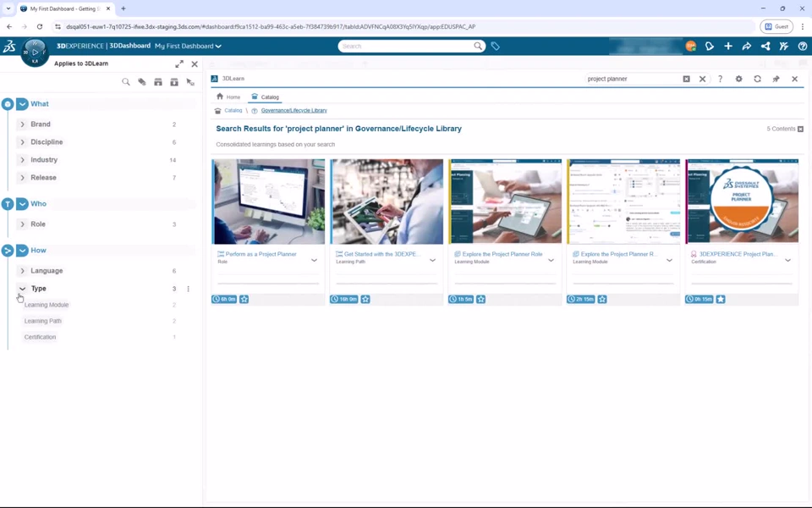Expand the 3DEXPERIENCE Project Plan certification details

click(x=787, y=260)
